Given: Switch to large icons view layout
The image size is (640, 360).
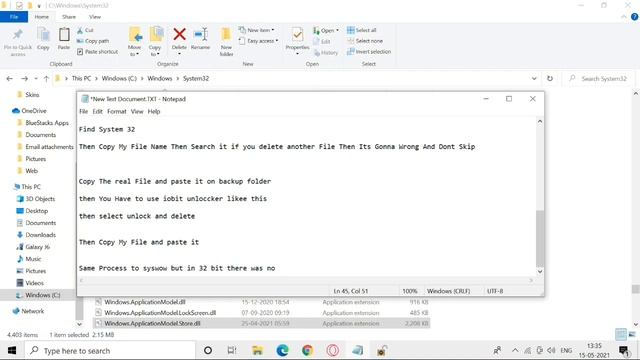Looking at the screenshot, I should (x=632, y=334).
